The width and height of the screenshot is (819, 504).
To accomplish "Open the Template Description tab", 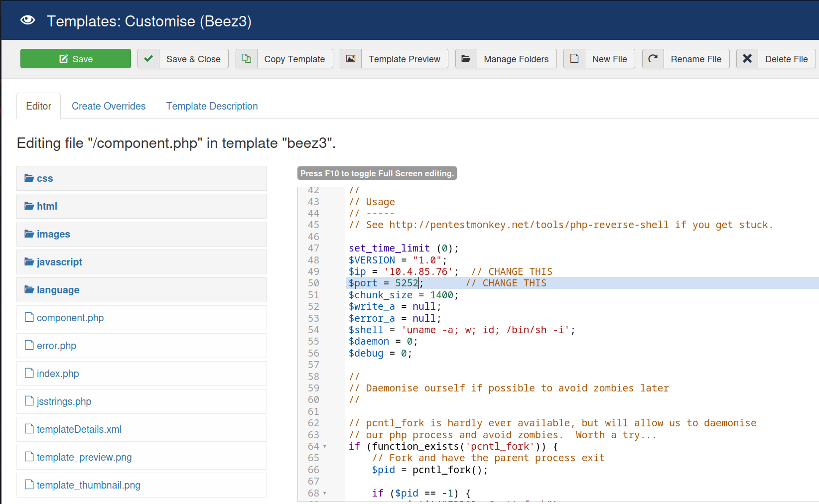I will click(212, 106).
